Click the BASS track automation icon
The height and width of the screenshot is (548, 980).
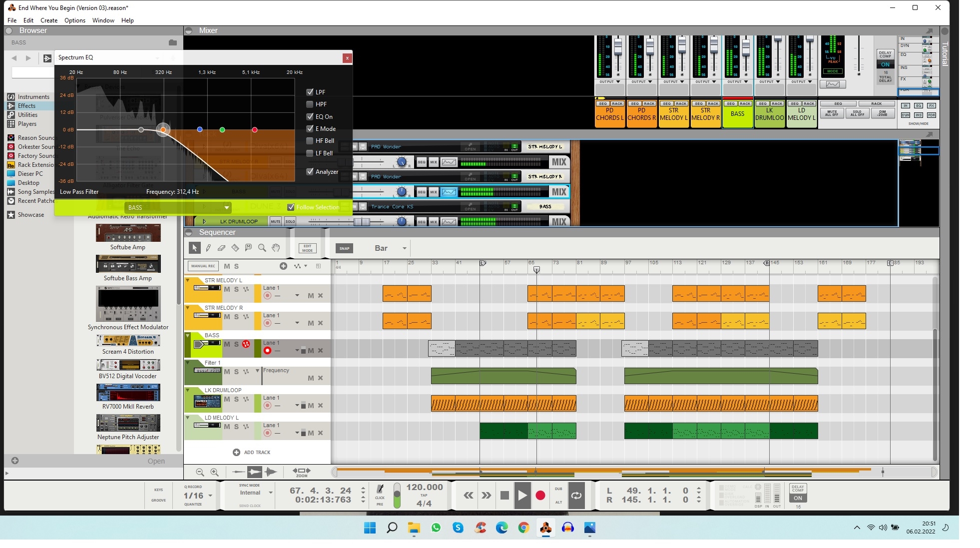(x=246, y=344)
